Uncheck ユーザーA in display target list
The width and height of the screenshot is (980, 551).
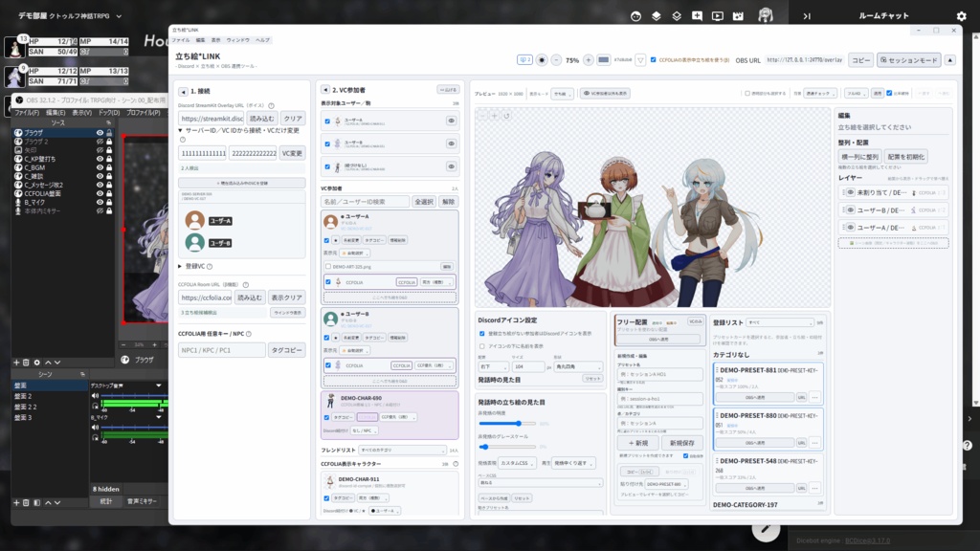tap(327, 121)
